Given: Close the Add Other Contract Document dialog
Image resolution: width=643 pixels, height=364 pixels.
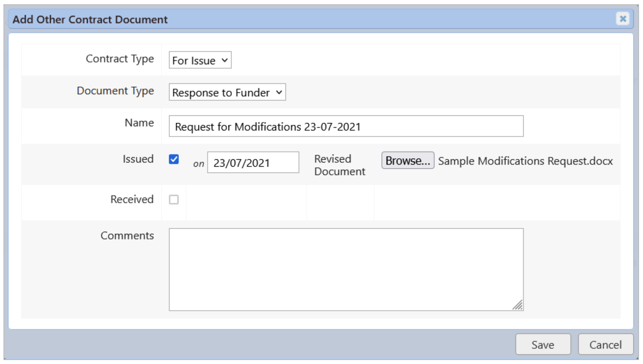Looking at the screenshot, I should [x=622, y=19].
